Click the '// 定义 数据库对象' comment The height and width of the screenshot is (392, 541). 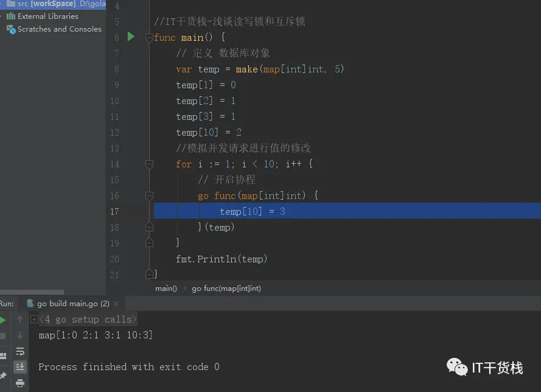[223, 53]
